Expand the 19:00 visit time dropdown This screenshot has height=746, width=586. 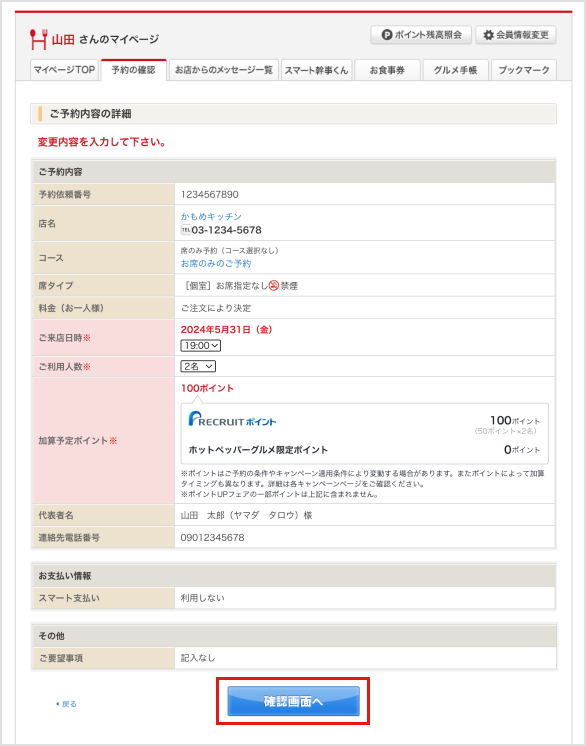[x=201, y=345]
